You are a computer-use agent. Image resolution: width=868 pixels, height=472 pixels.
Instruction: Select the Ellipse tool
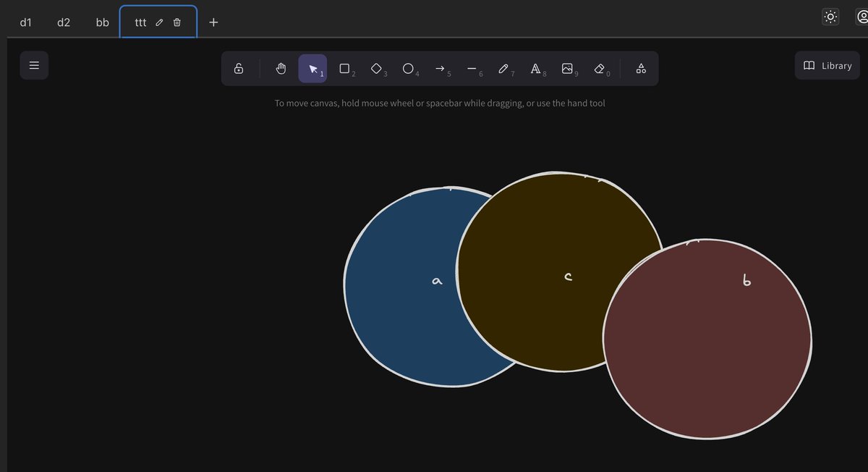point(409,69)
